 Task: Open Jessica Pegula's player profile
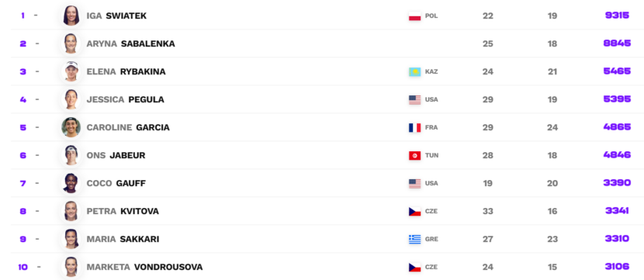point(125,99)
